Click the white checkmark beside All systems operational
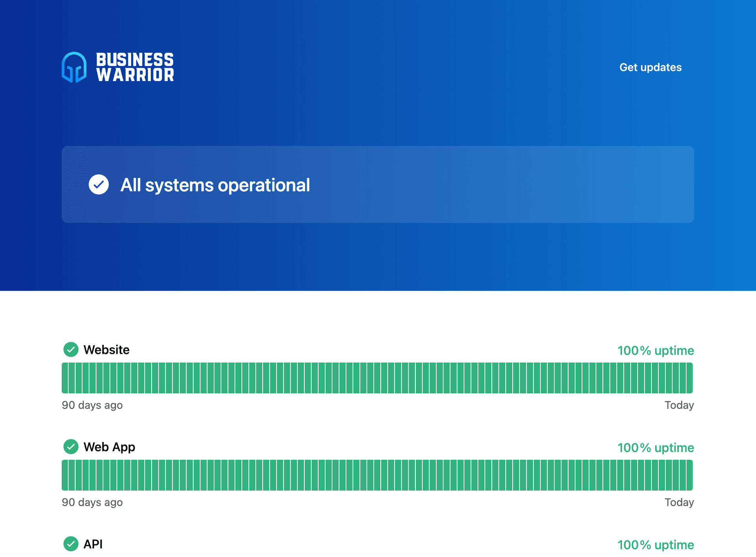Image resolution: width=756 pixels, height=557 pixels. click(98, 185)
